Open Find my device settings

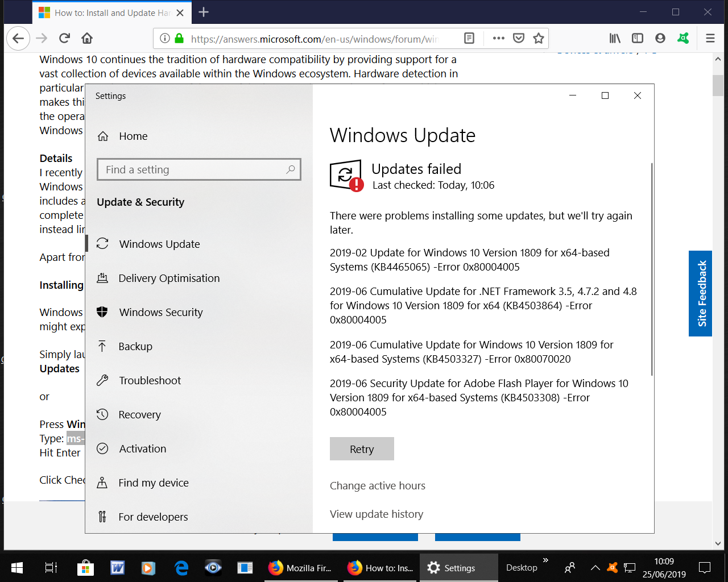199,483
